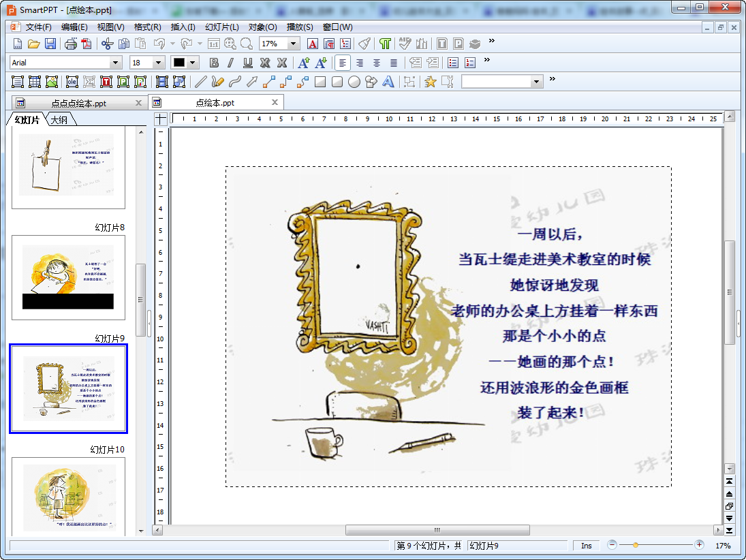Switch to the 点点点绘本.ppt document tab
Viewport: 746px width, 560px height.
point(78,104)
